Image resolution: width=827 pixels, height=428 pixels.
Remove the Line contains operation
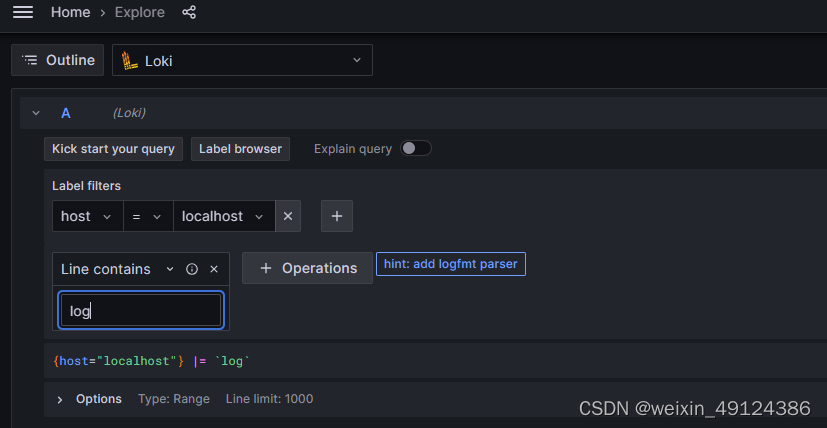[214, 269]
